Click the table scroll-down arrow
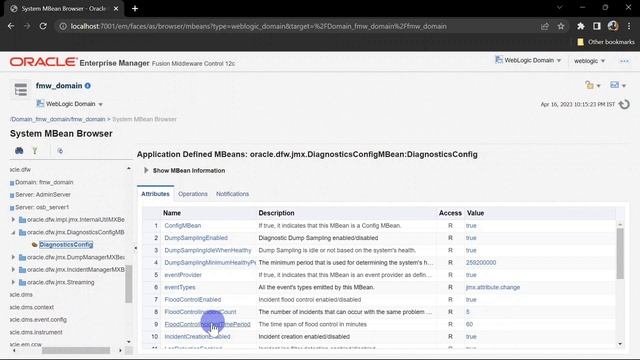Screen dimensions: 640x360 point(620,344)
